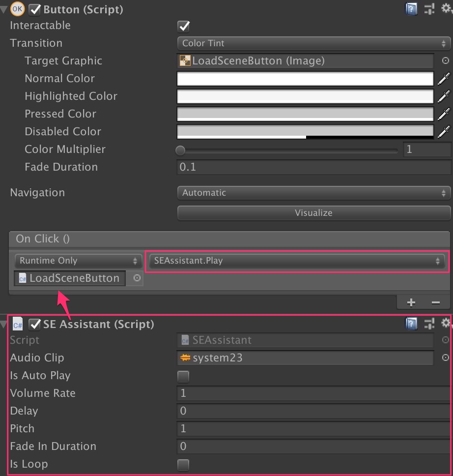Click the Button (Script) component title
The height and width of the screenshot is (476, 453).
pos(83,10)
